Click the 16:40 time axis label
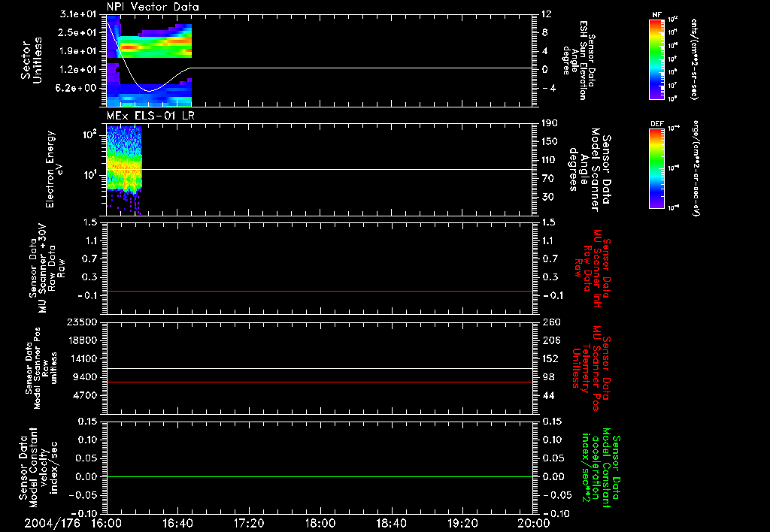The height and width of the screenshot is (532, 770). pyautogui.click(x=177, y=523)
